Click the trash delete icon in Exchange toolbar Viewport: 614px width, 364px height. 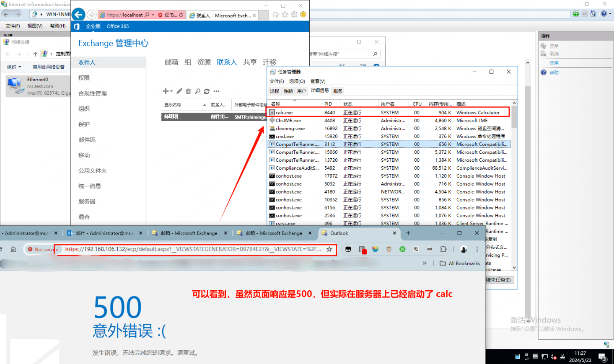pos(189,91)
